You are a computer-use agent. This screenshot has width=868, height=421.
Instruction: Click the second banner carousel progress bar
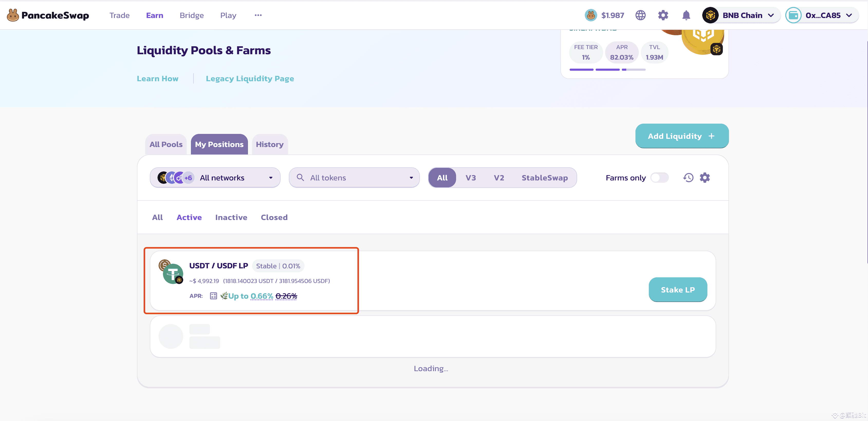pos(607,69)
